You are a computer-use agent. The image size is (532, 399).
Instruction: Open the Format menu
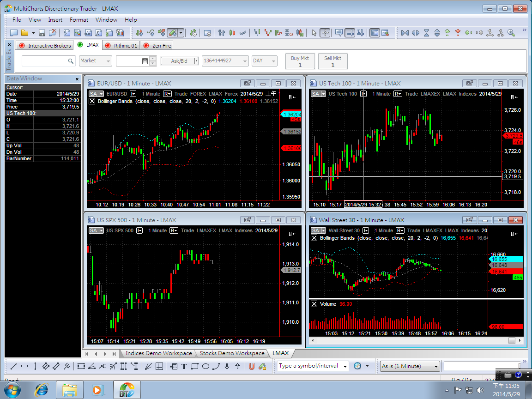79,20
